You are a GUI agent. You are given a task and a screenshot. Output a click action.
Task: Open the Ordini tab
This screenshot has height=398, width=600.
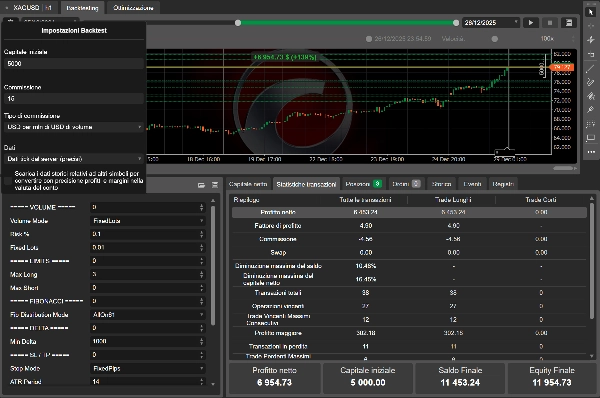pos(406,184)
